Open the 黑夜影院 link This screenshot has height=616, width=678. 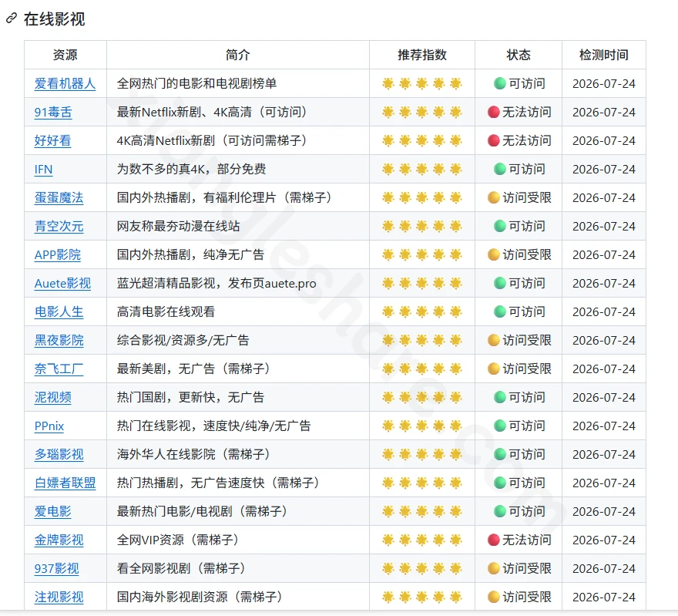[59, 341]
